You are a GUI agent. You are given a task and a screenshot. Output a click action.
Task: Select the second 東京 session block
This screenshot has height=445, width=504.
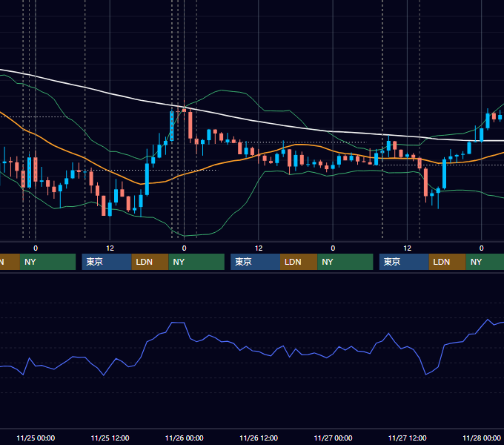tap(255, 262)
